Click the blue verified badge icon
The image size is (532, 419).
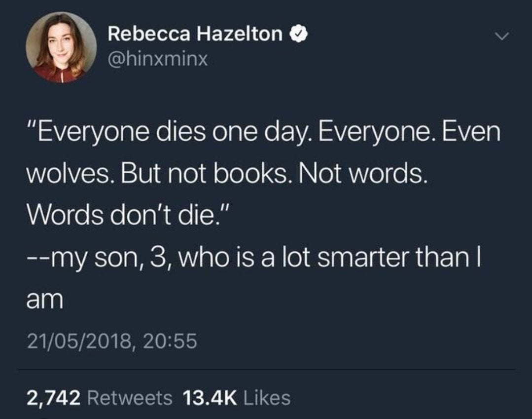click(x=299, y=35)
